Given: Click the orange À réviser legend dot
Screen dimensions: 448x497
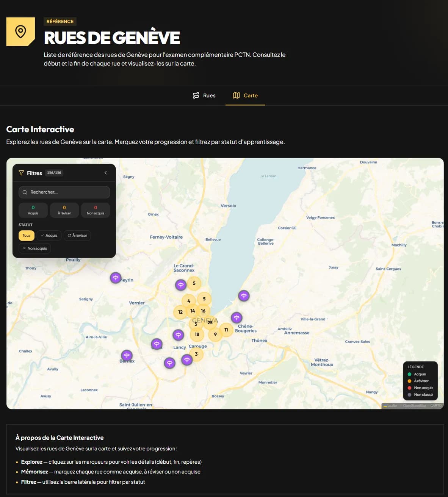Looking at the screenshot, I should point(409,381).
